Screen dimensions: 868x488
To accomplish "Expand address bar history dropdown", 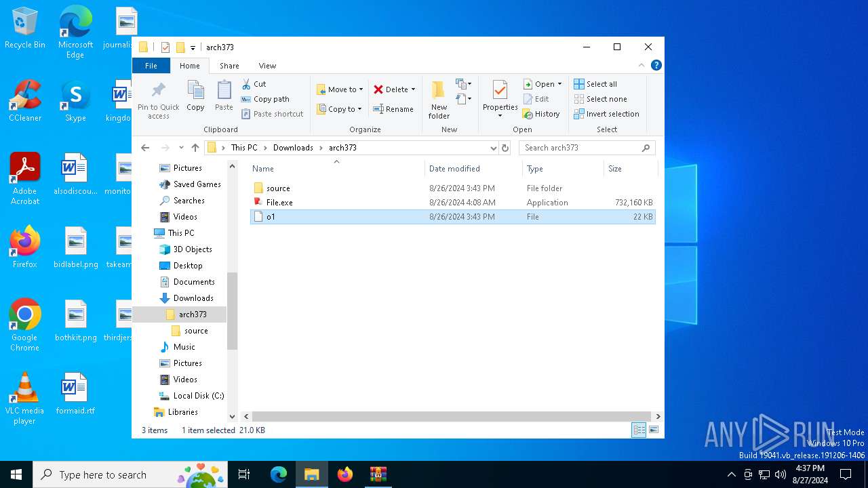I will click(x=493, y=148).
